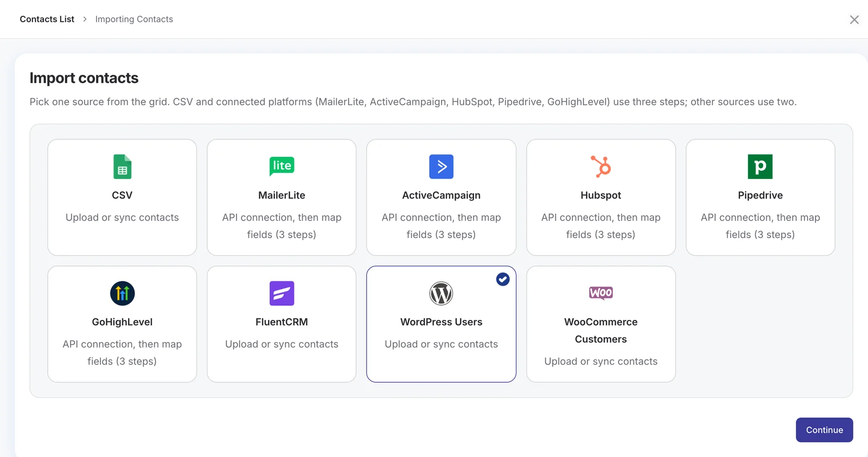
Task: Click WooCommerce 'Upload or sync contacts' description
Action: 601,362
